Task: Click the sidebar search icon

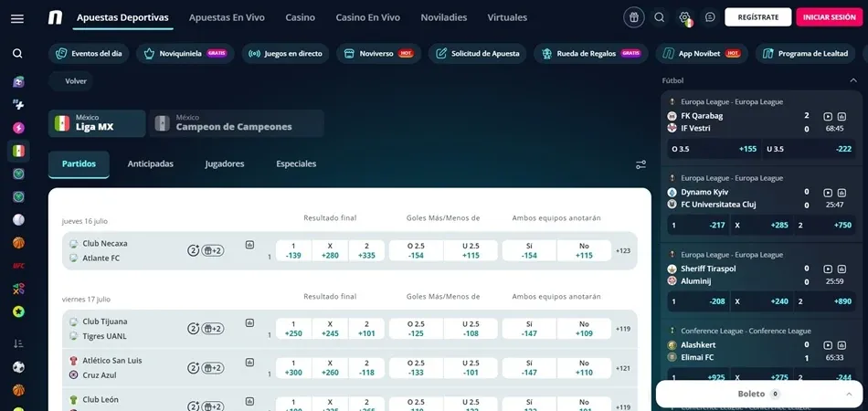Action: (17, 54)
